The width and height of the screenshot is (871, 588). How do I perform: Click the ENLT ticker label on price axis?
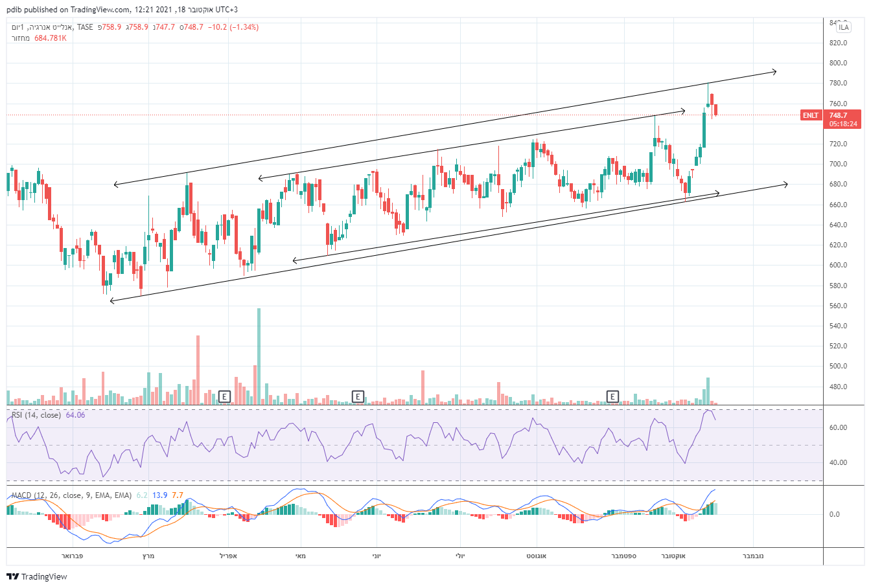pyautogui.click(x=811, y=115)
